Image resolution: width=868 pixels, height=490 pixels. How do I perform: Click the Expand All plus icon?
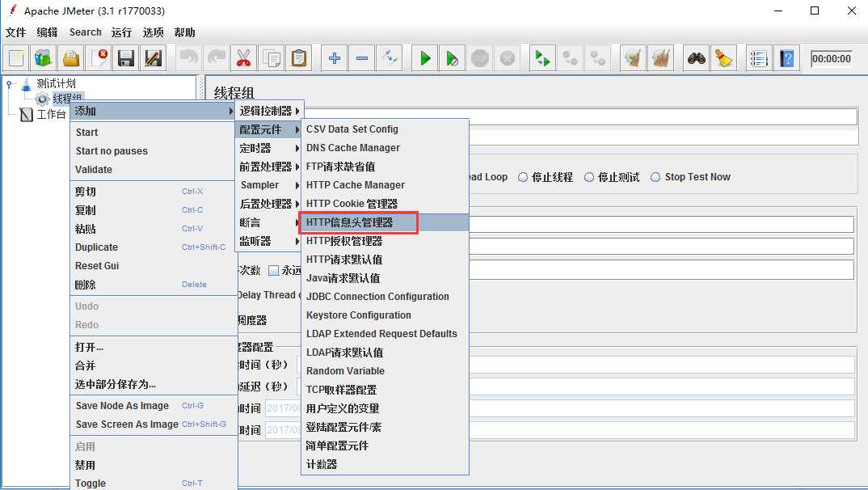(335, 58)
